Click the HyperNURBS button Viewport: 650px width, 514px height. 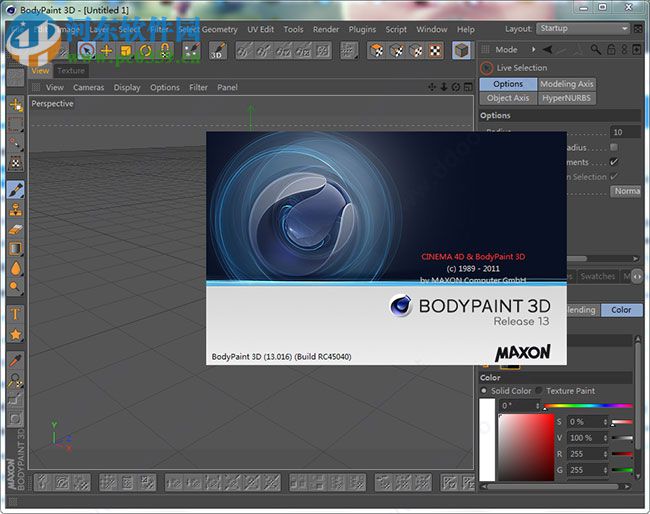(567, 98)
